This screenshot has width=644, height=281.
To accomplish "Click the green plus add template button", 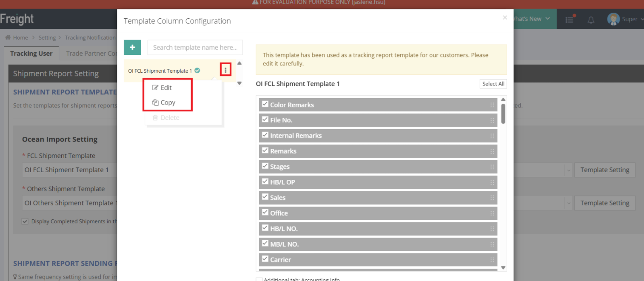I will coord(132,48).
